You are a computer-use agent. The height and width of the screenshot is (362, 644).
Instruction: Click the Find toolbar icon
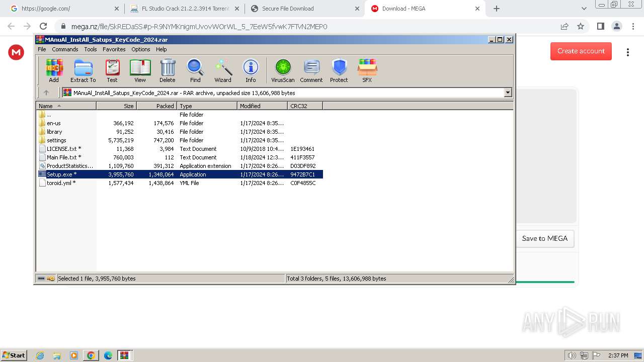coord(195,70)
